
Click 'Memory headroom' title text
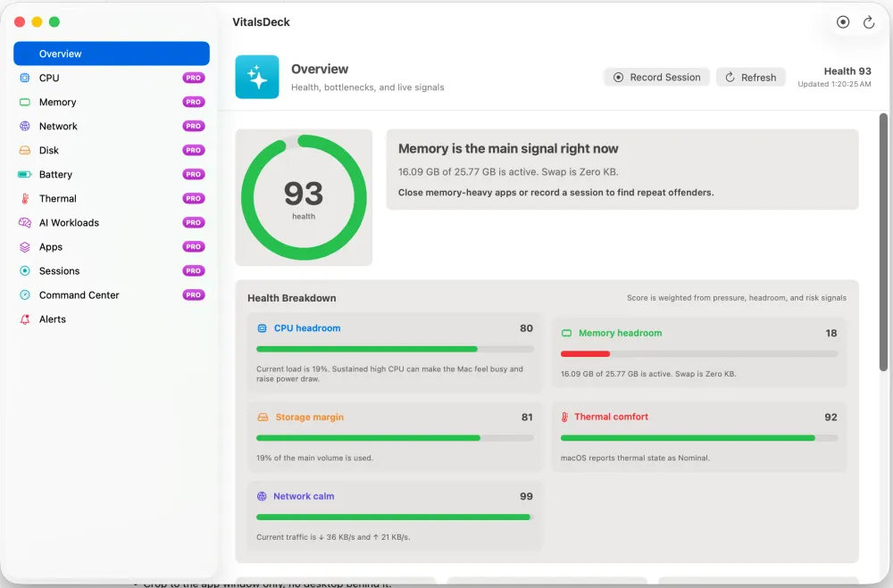pos(621,333)
